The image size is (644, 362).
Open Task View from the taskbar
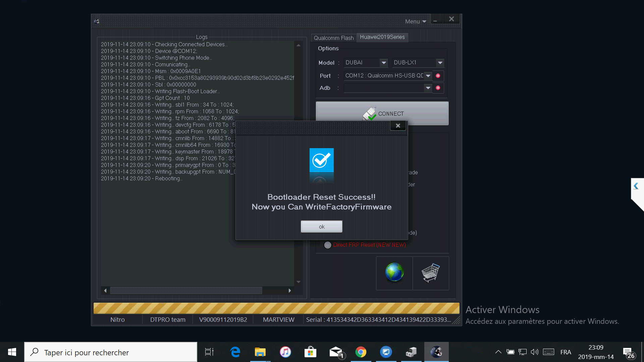point(209,352)
